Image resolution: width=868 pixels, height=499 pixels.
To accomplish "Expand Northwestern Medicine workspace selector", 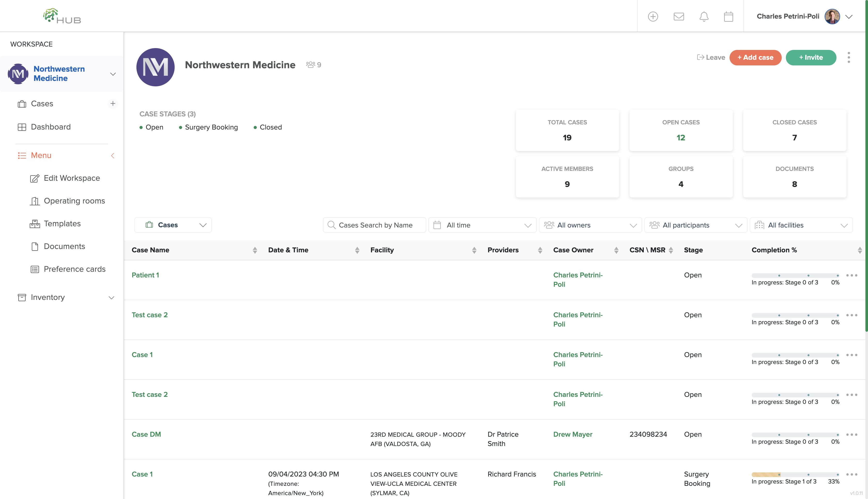I will tap(113, 74).
